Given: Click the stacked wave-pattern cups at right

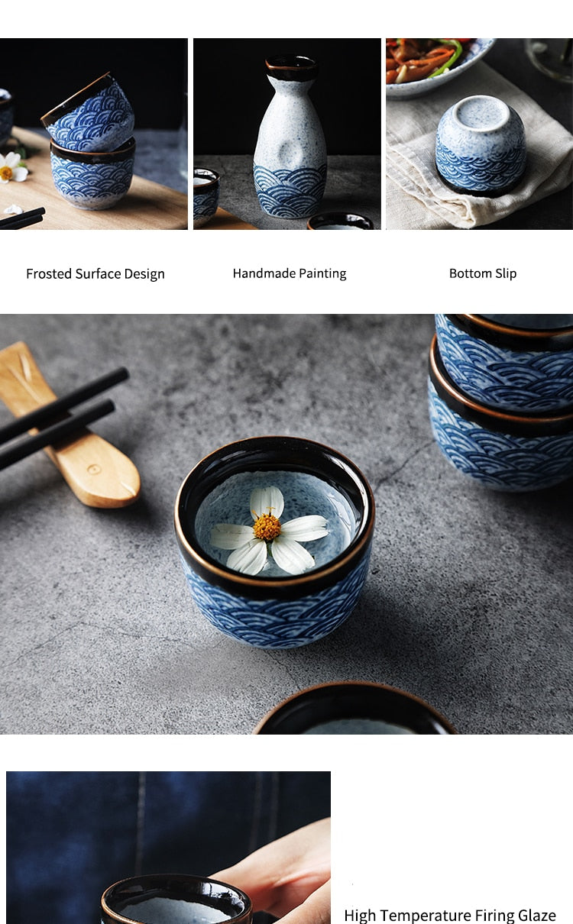Looking at the screenshot, I should (503, 401).
